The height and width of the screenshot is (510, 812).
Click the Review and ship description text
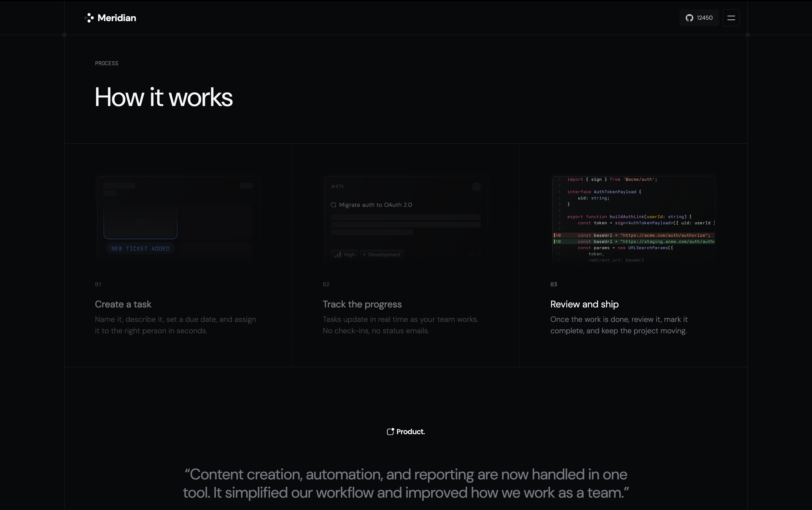click(x=619, y=325)
